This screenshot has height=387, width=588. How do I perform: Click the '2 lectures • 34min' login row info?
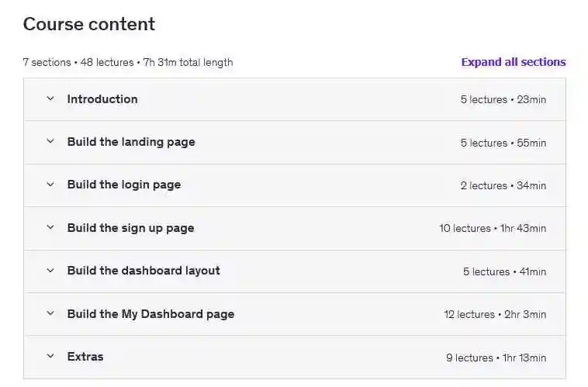503,185
